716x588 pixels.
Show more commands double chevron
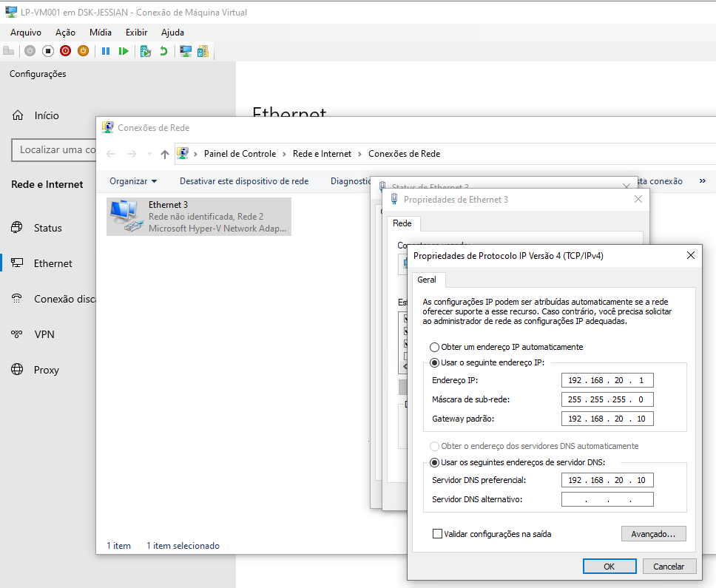pyautogui.click(x=702, y=180)
